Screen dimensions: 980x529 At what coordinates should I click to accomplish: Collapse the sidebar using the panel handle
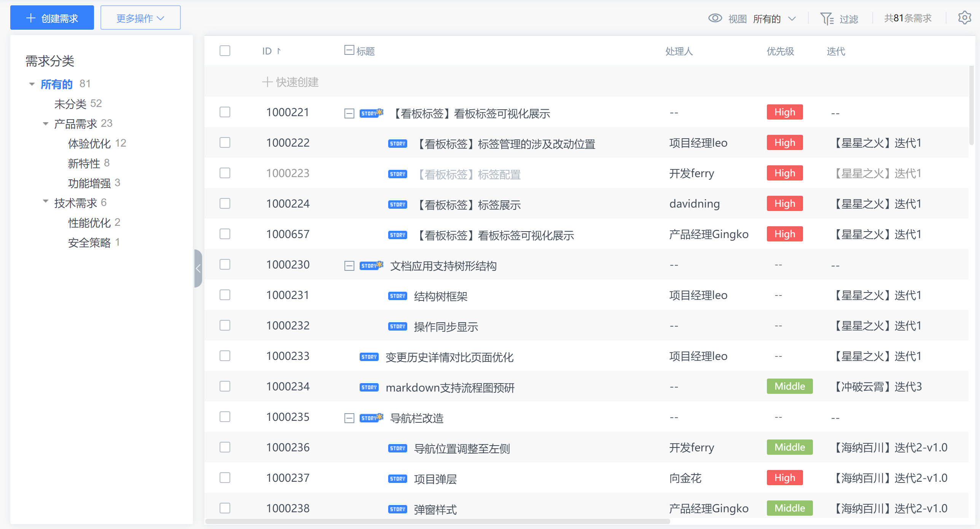pyautogui.click(x=198, y=268)
